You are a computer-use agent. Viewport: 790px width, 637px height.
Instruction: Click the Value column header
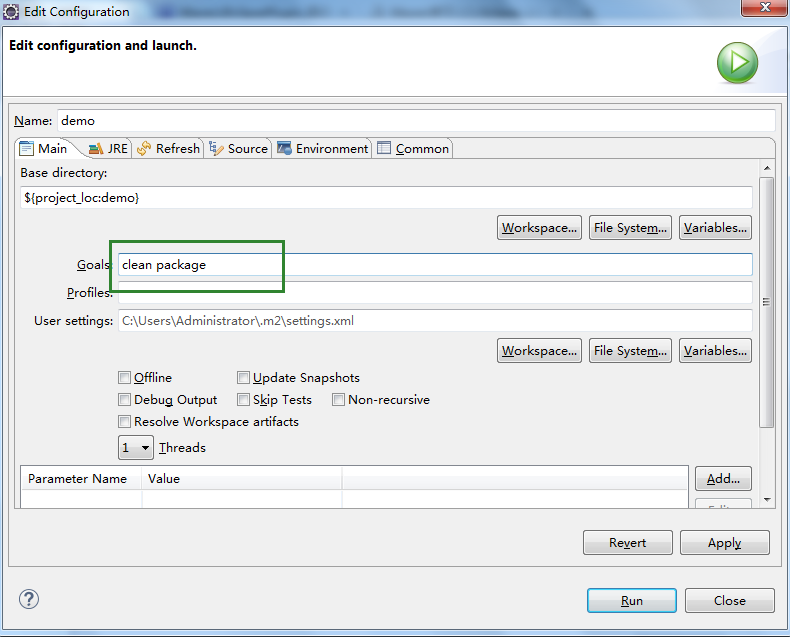pos(242,479)
